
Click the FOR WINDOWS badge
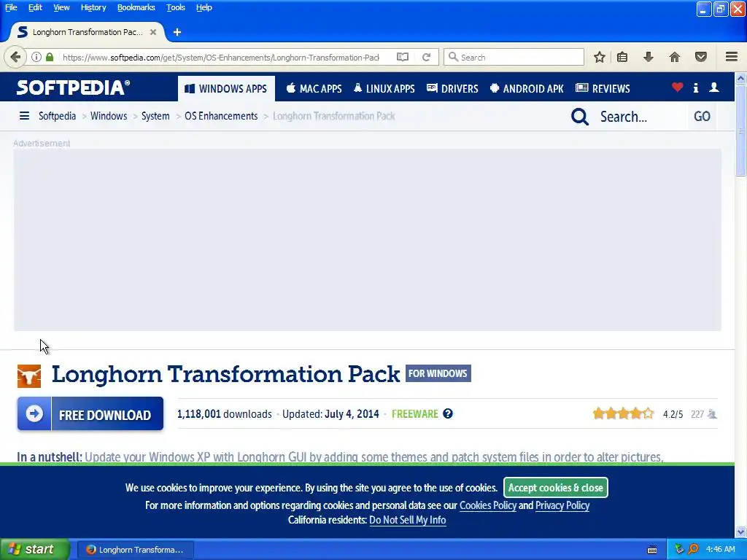(438, 373)
